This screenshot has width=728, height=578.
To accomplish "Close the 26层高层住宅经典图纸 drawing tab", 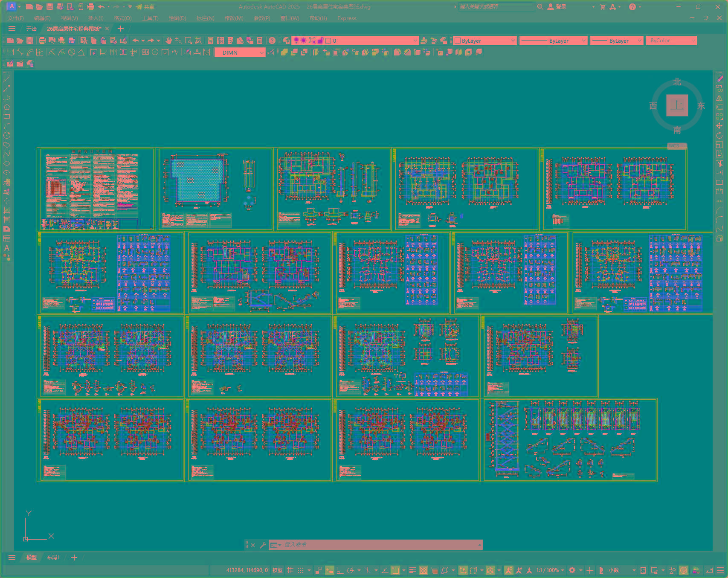I will (x=107, y=29).
